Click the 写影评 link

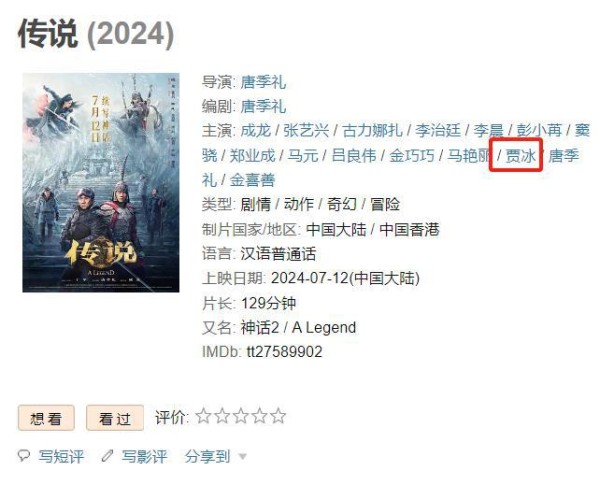point(144,456)
